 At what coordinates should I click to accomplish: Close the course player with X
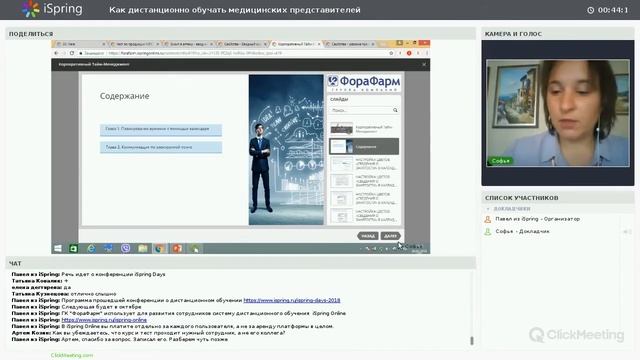(x=424, y=64)
